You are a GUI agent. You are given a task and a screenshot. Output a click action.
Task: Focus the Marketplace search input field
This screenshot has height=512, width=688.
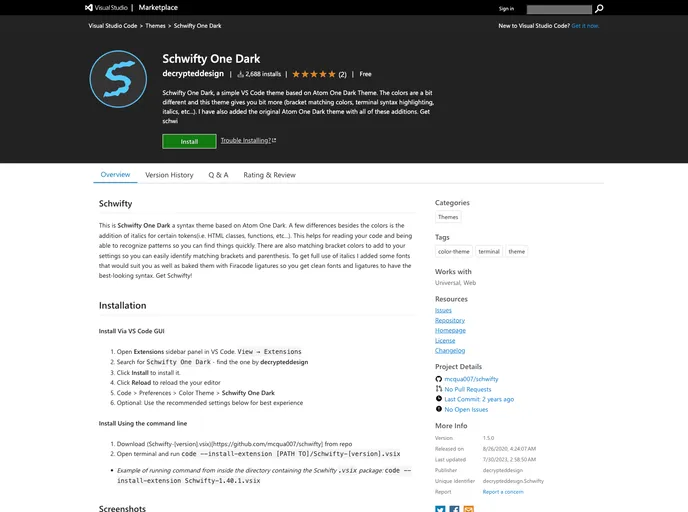pyautogui.click(x=558, y=8)
